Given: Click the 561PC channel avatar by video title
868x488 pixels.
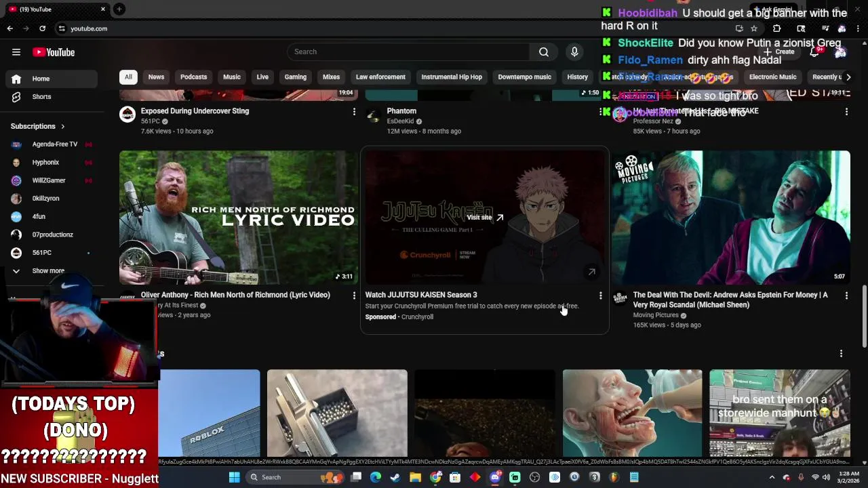Looking at the screenshot, I should click(127, 115).
